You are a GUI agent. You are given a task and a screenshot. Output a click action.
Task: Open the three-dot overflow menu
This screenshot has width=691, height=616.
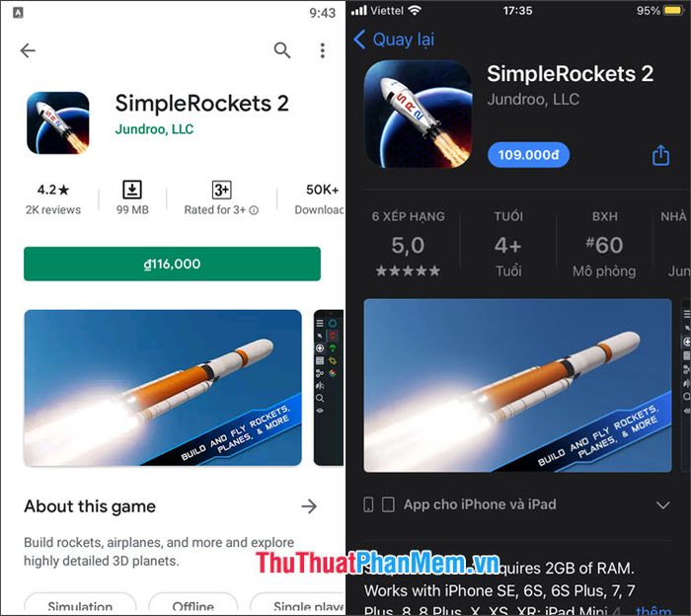point(323,50)
